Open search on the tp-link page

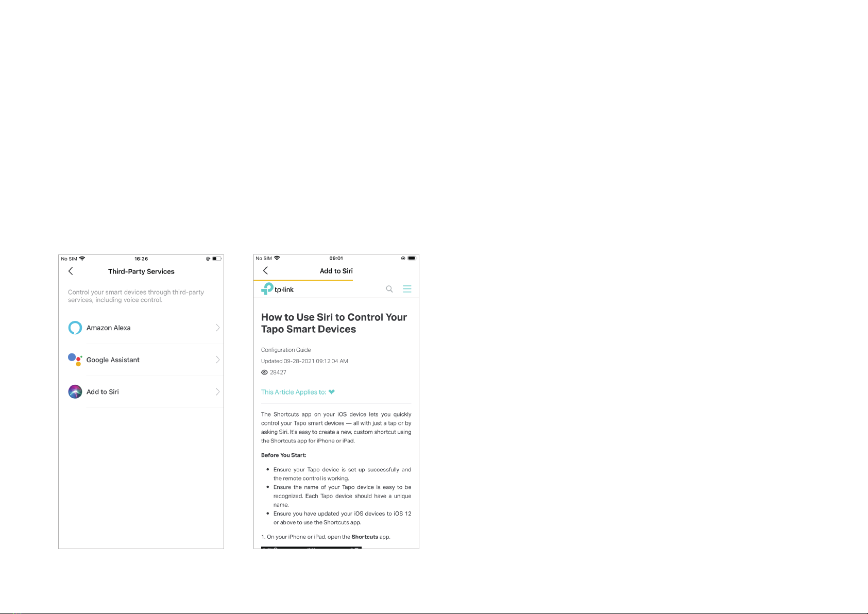click(389, 289)
